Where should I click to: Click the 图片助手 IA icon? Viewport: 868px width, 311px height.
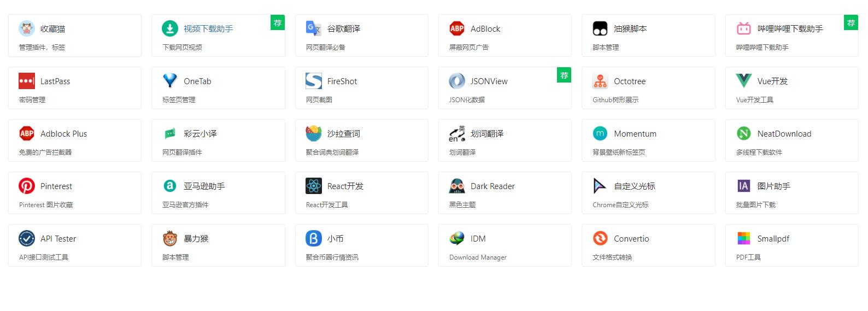pos(744,186)
